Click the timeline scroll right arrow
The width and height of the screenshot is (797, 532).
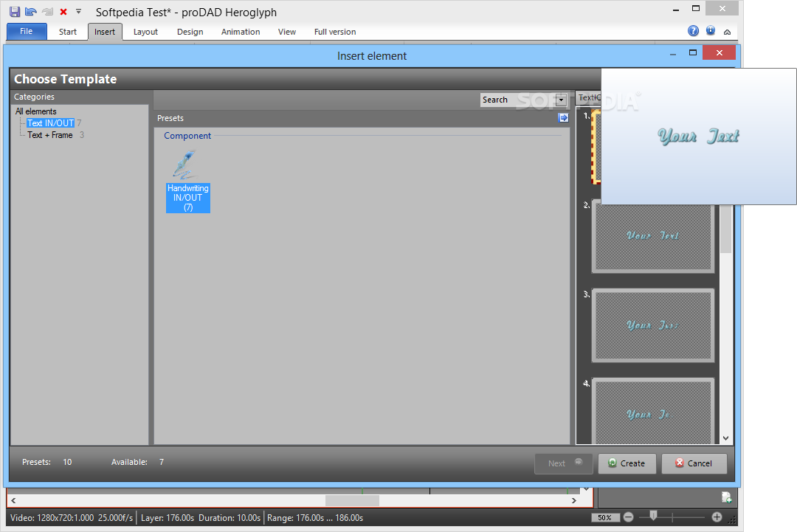[x=574, y=500]
